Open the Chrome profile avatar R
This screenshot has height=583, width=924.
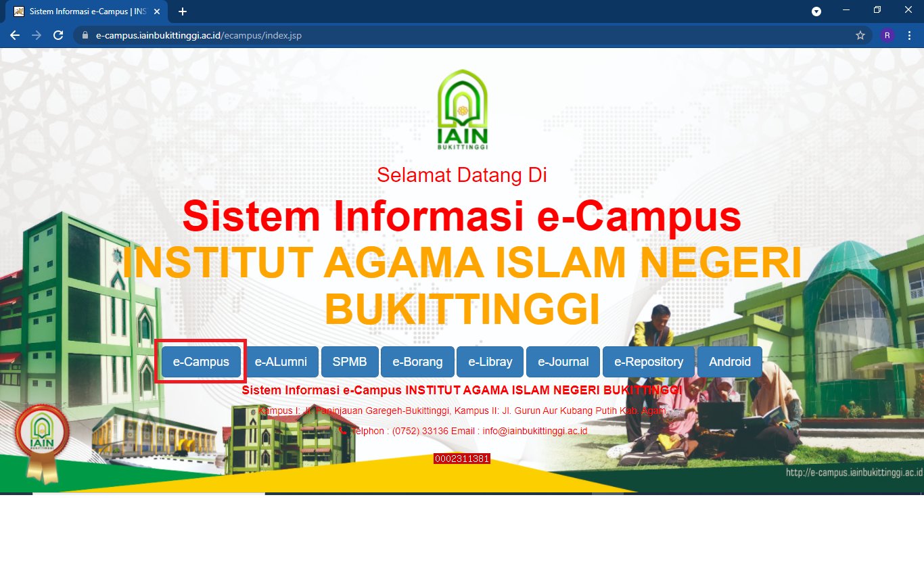click(x=887, y=35)
